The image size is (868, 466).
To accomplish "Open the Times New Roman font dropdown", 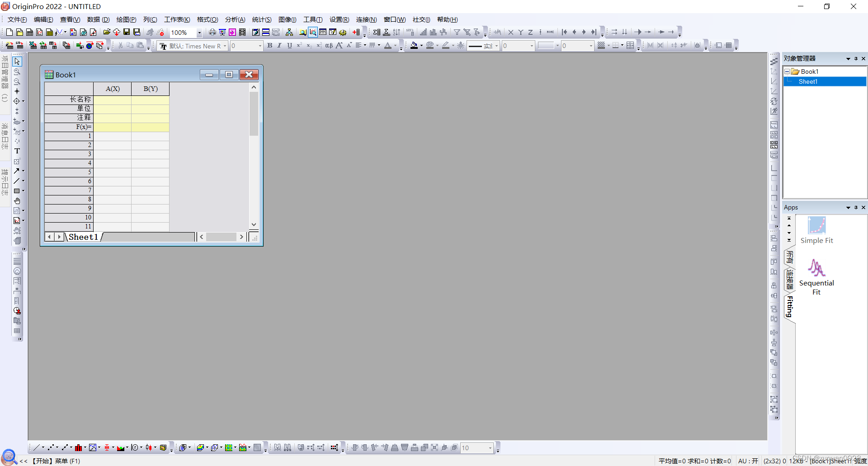I will pyautogui.click(x=225, y=46).
